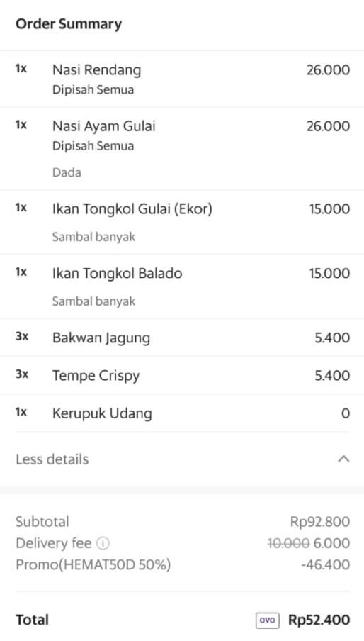Tap the Tempe Crispy item row

(x=182, y=375)
